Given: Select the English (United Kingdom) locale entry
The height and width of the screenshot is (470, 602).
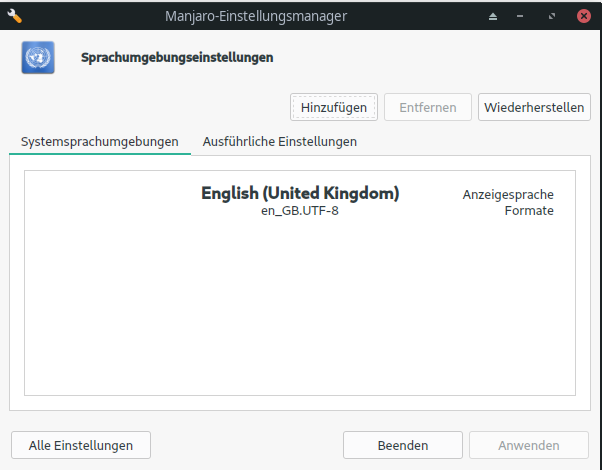Looking at the screenshot, I should point(300,201).
